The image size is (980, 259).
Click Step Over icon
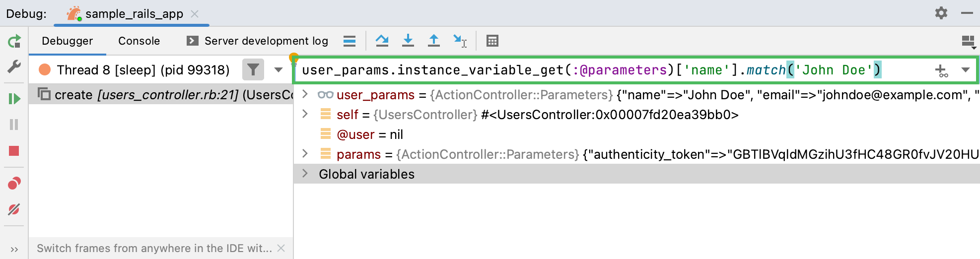click(x=382, y=41)
